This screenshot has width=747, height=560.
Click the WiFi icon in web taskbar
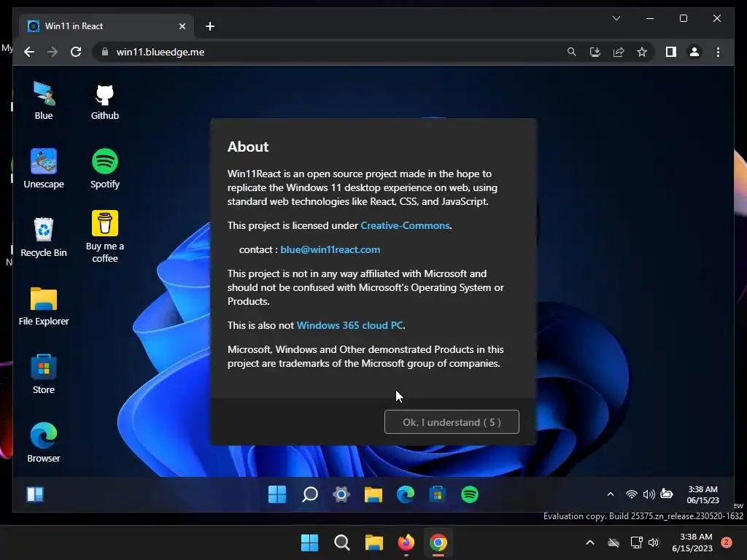(631, 494)
